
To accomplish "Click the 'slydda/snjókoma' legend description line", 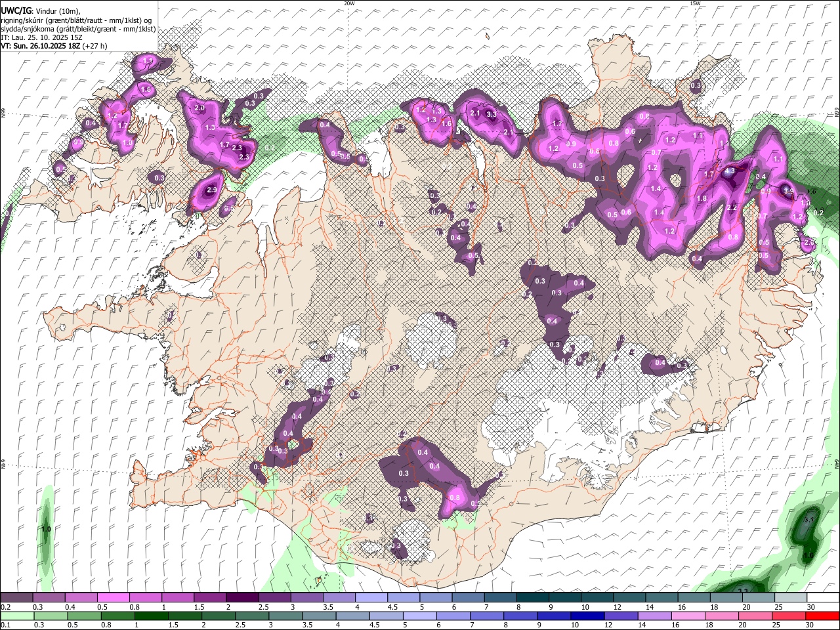I will point(78,29).
